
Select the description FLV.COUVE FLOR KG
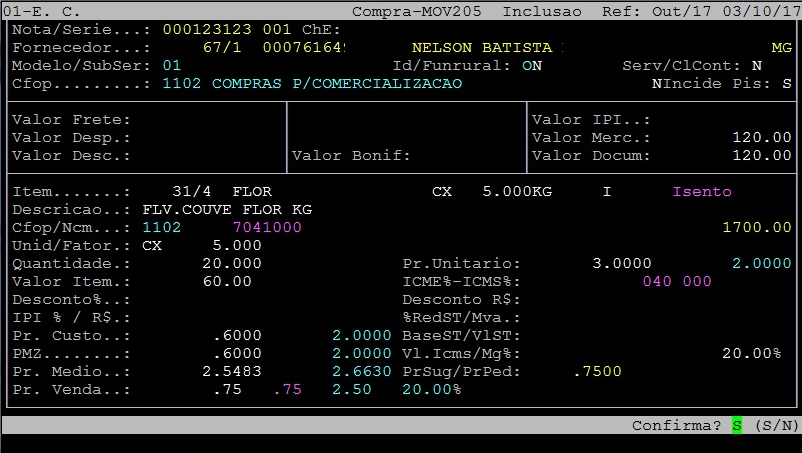pos(227,209)
